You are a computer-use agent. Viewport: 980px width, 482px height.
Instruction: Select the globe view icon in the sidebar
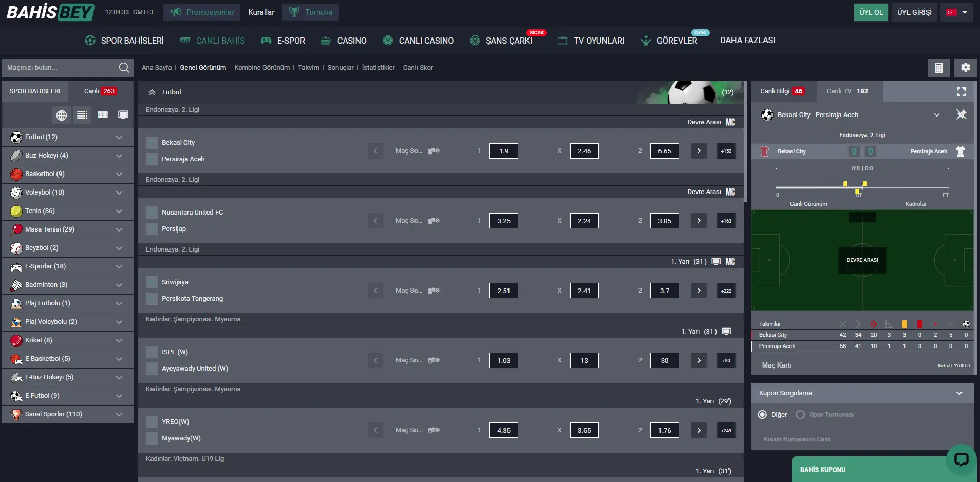click(x=62, y=115)
